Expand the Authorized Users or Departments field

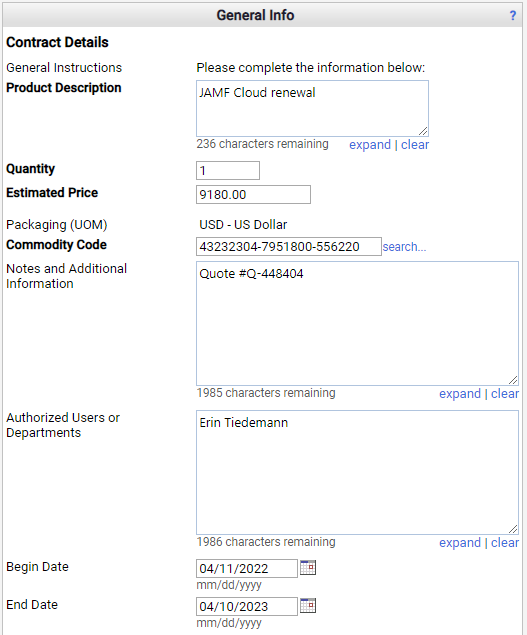(460, 543)
